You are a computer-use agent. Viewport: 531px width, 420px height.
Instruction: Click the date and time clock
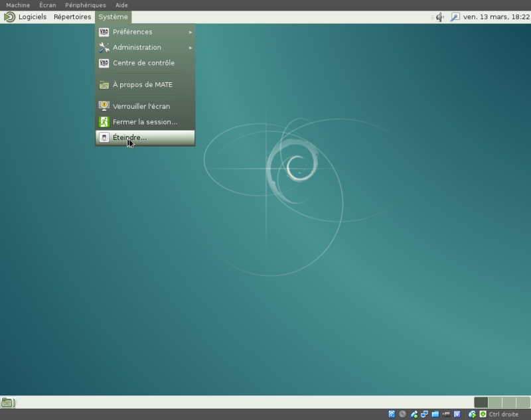(x=496, y=17)
